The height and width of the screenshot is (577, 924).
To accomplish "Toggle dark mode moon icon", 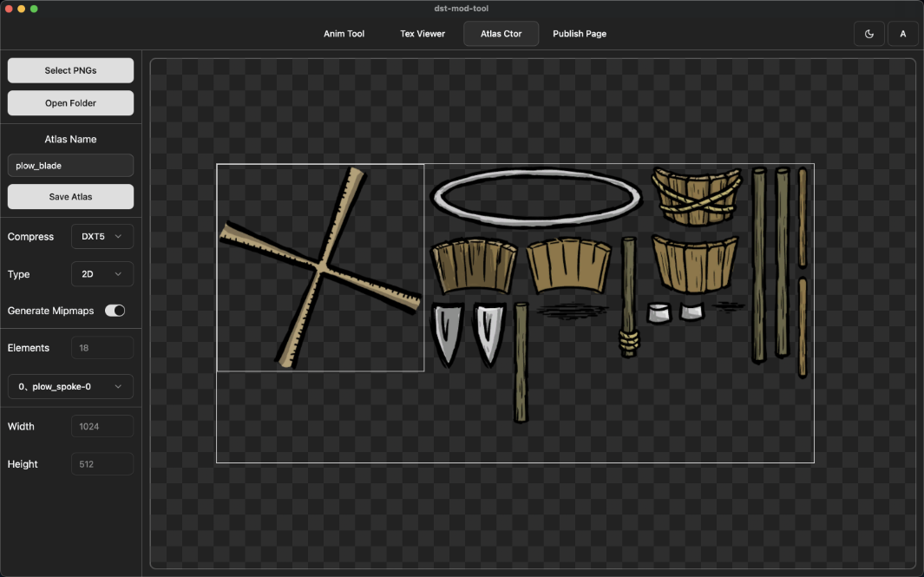I will [869, 34].
